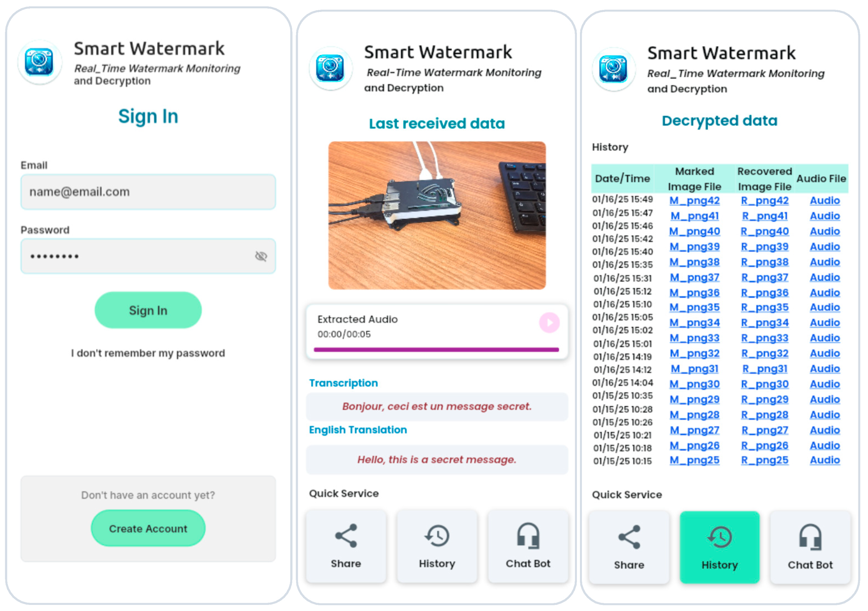Click Share icon on Decrypted data screen
The image size is (868, 611).
[x=629, y=547]
